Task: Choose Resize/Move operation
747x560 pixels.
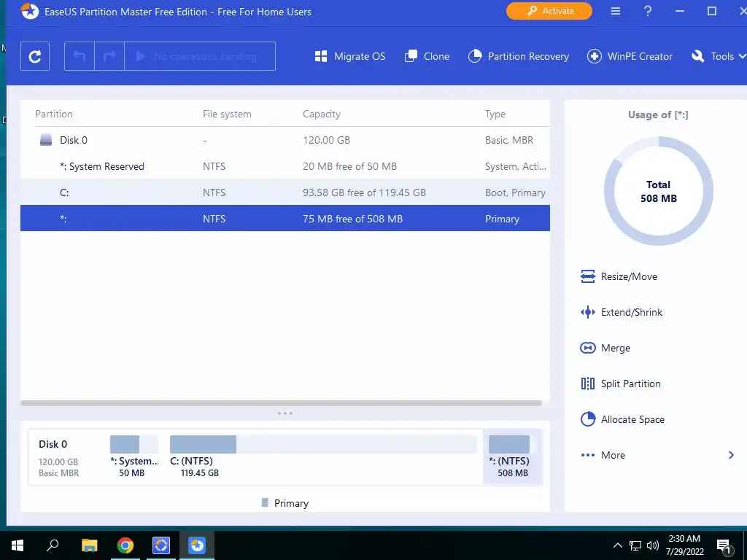Action: pos(619,276)
